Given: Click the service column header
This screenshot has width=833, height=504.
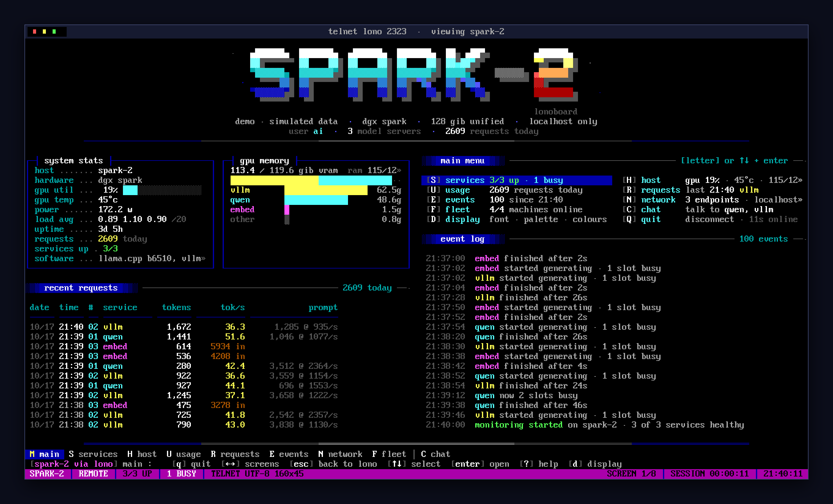Looking at the screenshot, I should [x=120, y=307].
